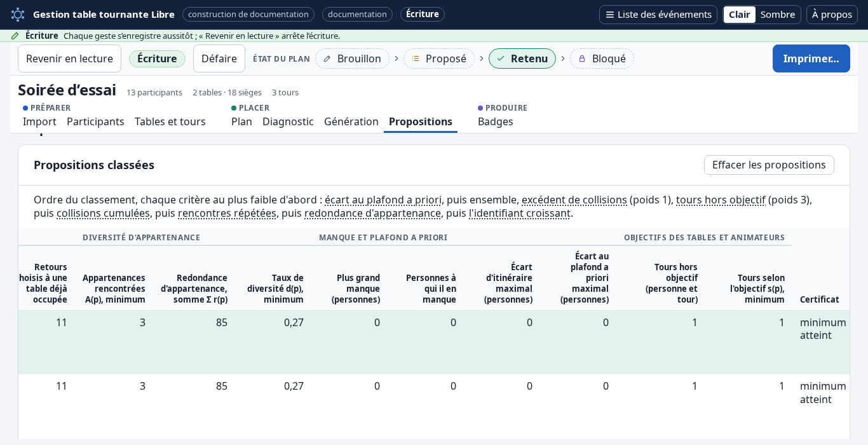Switch theme to Clair
This screenshot has height=445, width=868.
click(739, 15)
